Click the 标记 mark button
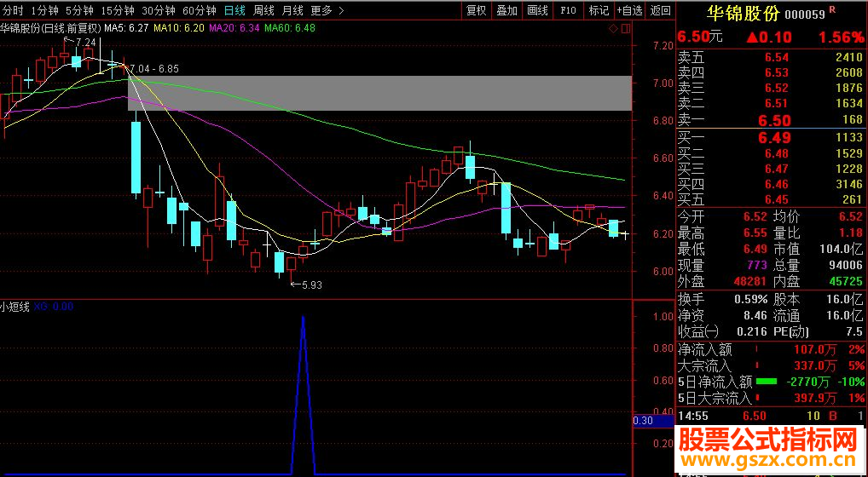This screenshot has height=477, width=868. (599, 10)
